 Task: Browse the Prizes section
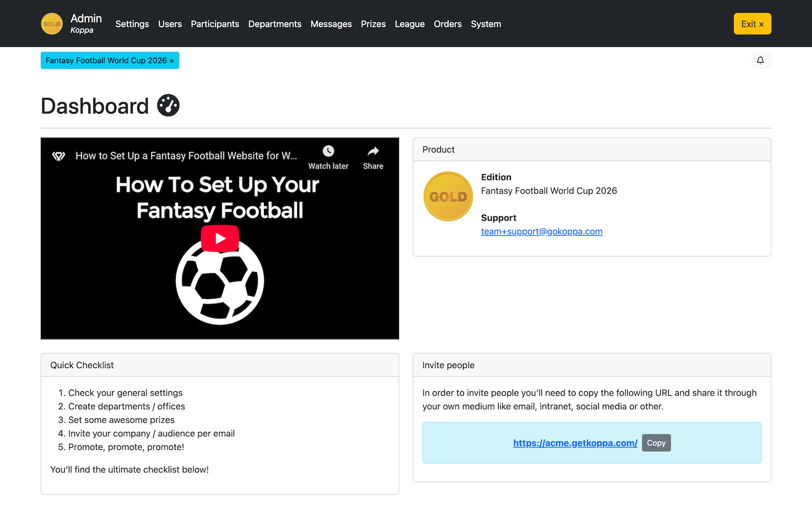(373, 24)
